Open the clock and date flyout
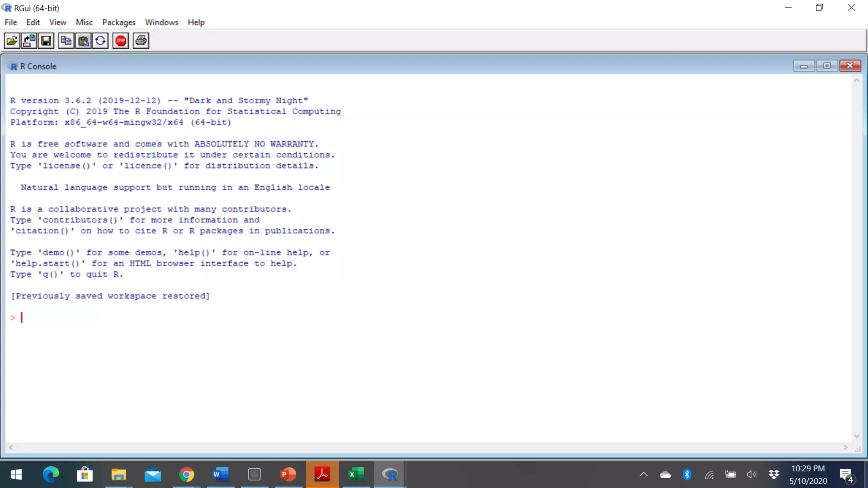 (808, 474)
